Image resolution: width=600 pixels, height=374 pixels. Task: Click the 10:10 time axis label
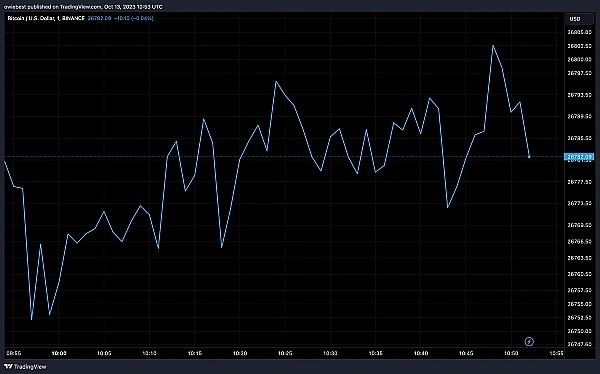coord(149,353)
